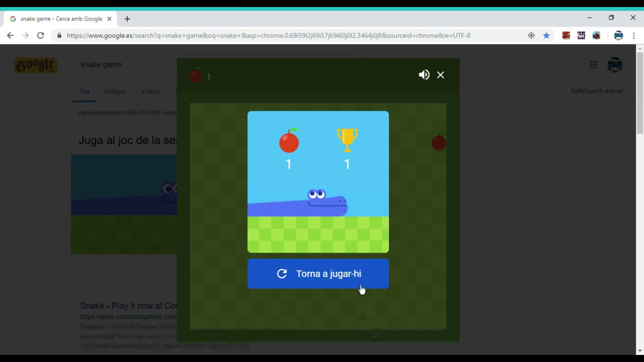The width and height of the screenshot is (644, 362).
Task: Close the snake game overlay
Action: [441, 75]
